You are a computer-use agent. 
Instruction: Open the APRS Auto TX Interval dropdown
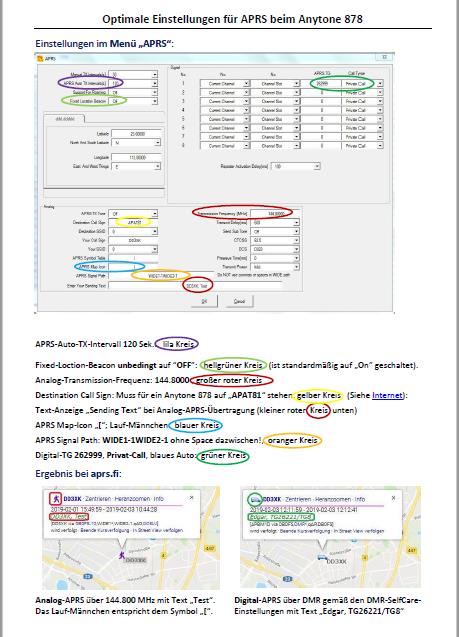click(x=155, y=83)
